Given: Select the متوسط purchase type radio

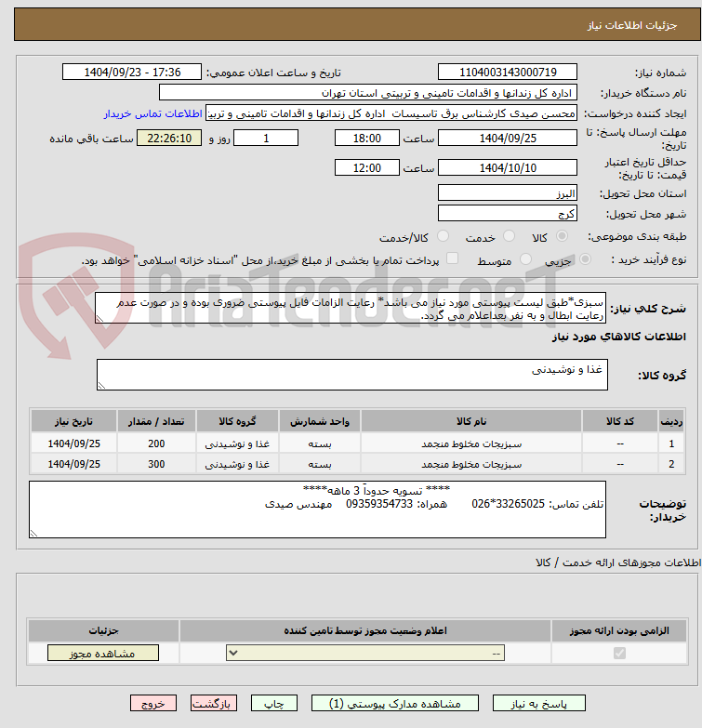Looking at the screenshot, I should 525,259.
